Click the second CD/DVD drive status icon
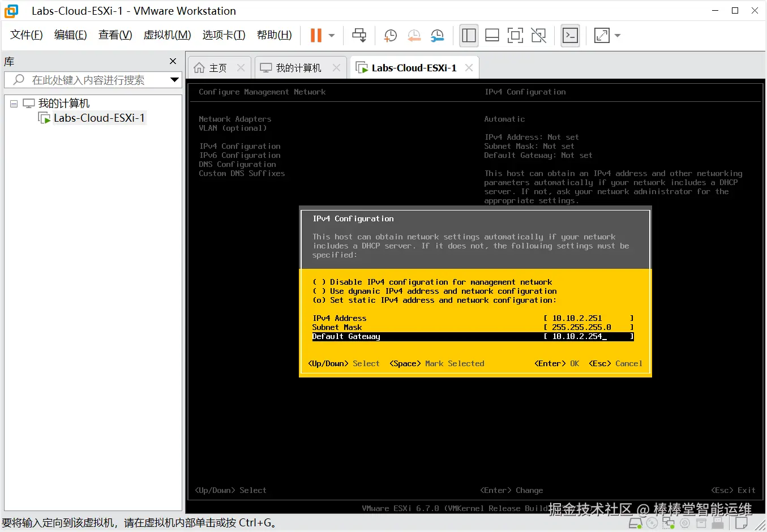767x532 pixels. click(x=685, y=524)
